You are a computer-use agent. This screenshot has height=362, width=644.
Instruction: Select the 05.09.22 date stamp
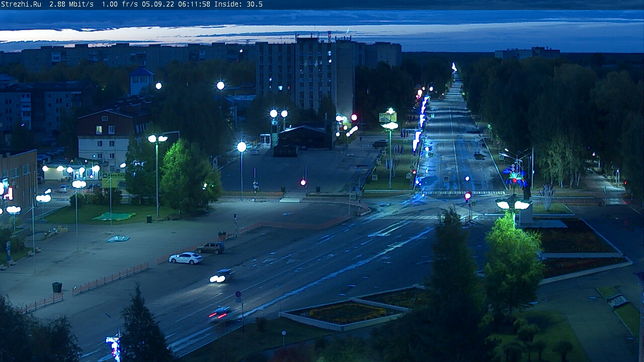(x=158, y=4)
